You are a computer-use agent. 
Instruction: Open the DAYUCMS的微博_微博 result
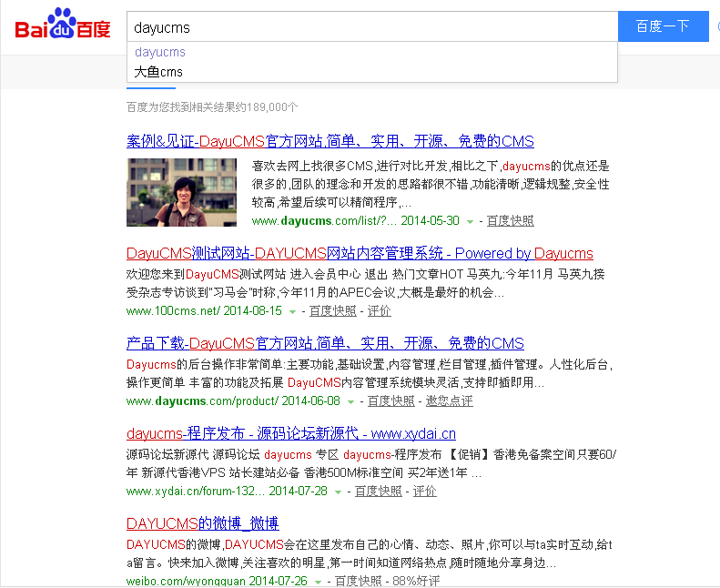click(202, 523)
